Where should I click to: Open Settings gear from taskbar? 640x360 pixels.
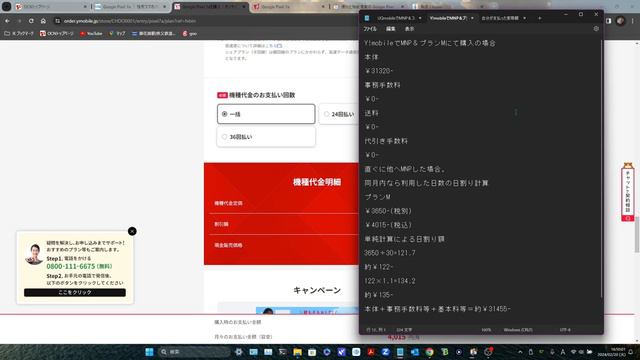coord(239,352)
